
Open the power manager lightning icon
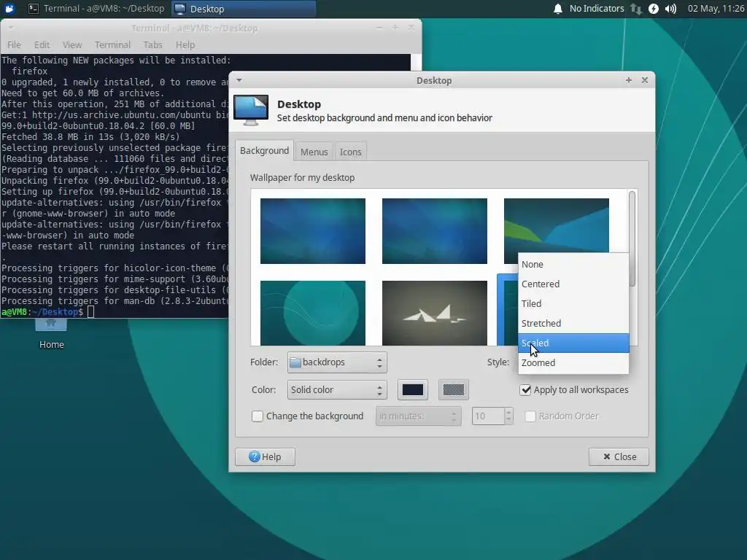point(654,9)
